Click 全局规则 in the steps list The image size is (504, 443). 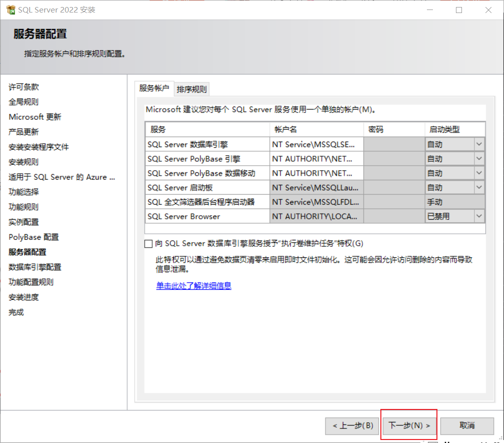pos(24,102)
